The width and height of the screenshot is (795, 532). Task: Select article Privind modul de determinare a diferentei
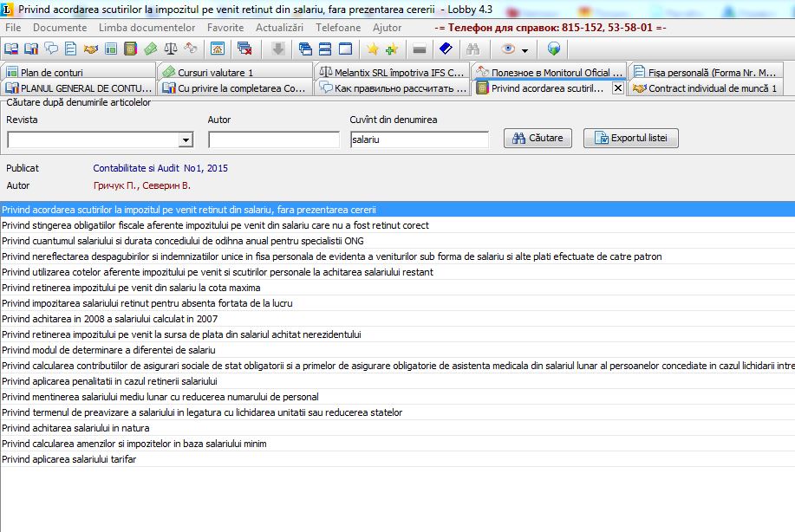397,349
